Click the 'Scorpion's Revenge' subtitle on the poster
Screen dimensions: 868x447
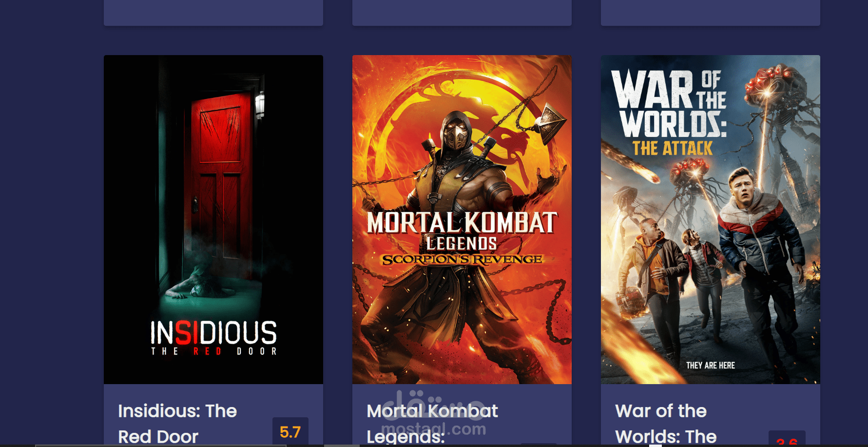point(462,259)
